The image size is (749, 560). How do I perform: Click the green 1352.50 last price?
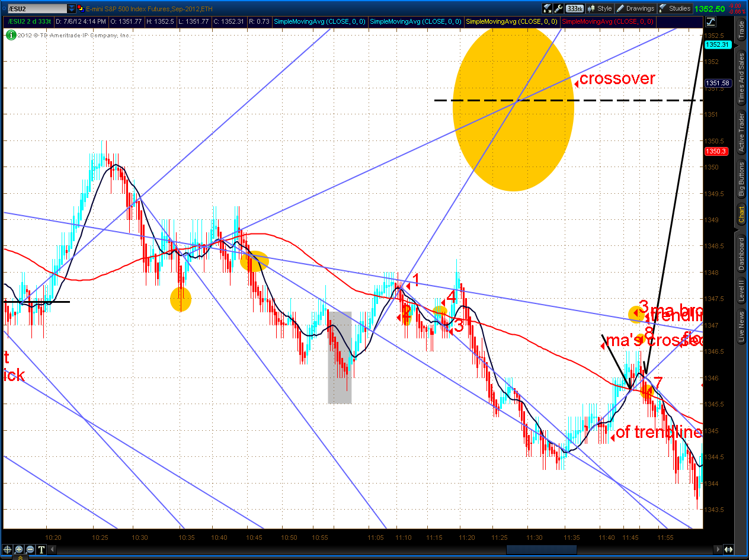[x=709, y=8]
